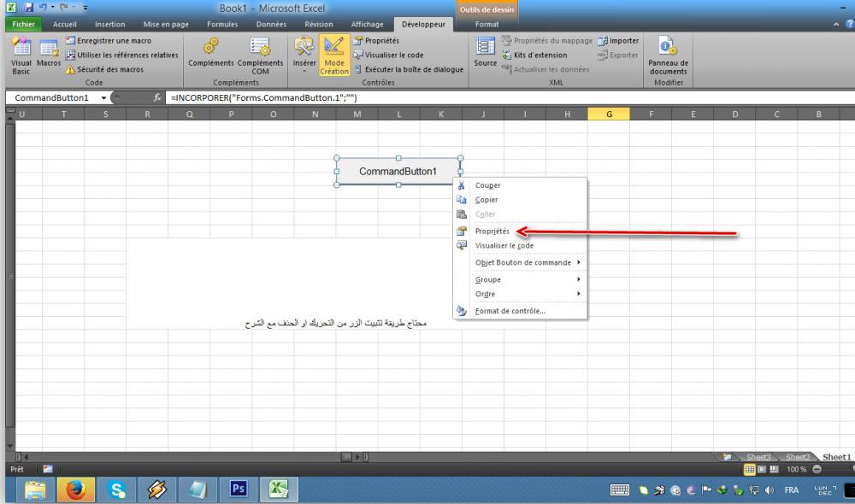Screen dimensions: 855x504
Task: Expand the Groupe submenu
Action: click(520, 279)
